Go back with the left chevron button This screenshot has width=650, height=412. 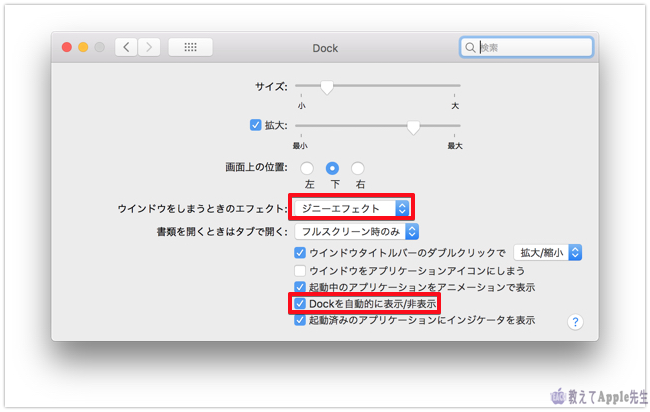(126, 47)
